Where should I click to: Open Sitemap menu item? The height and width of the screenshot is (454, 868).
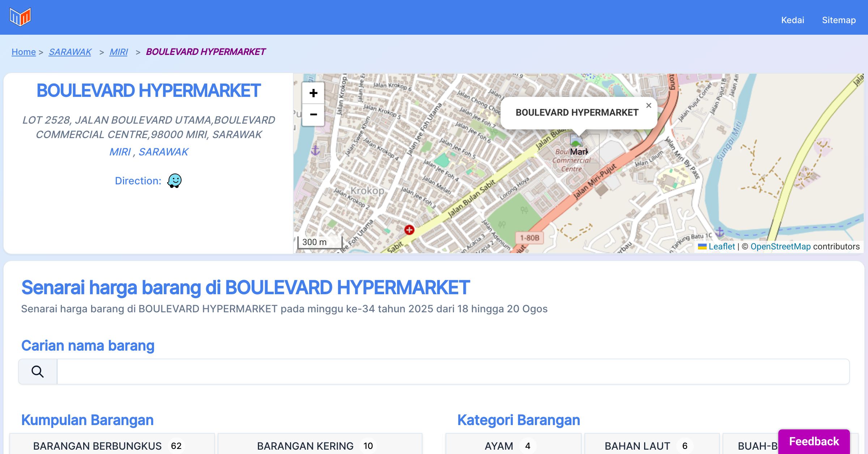coord(839,20)
